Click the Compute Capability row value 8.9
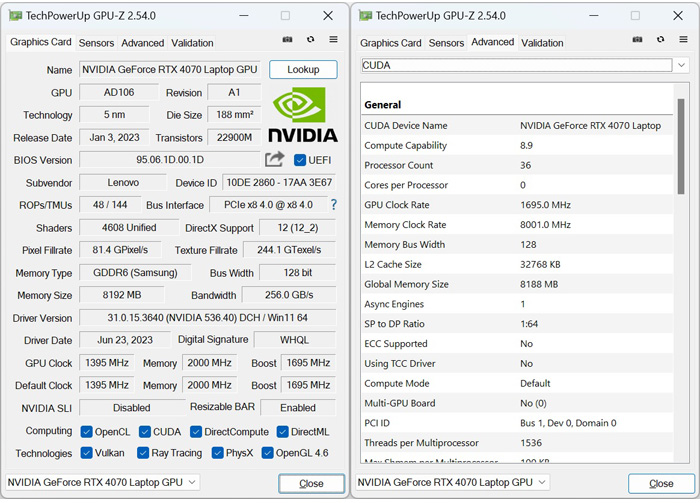The width and height of the screenshot is (700, 503). click(x=526, y=145)
